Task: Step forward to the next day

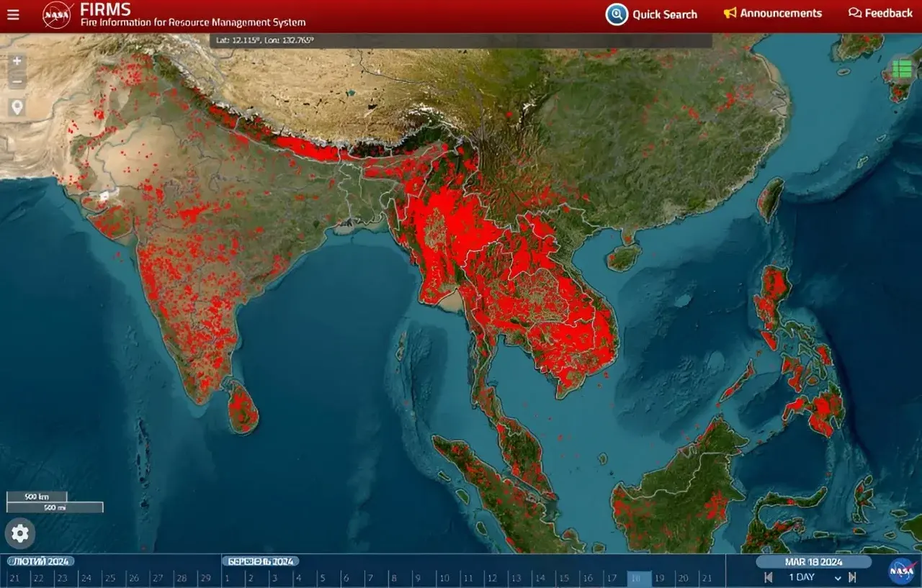Action: point(853,577)
